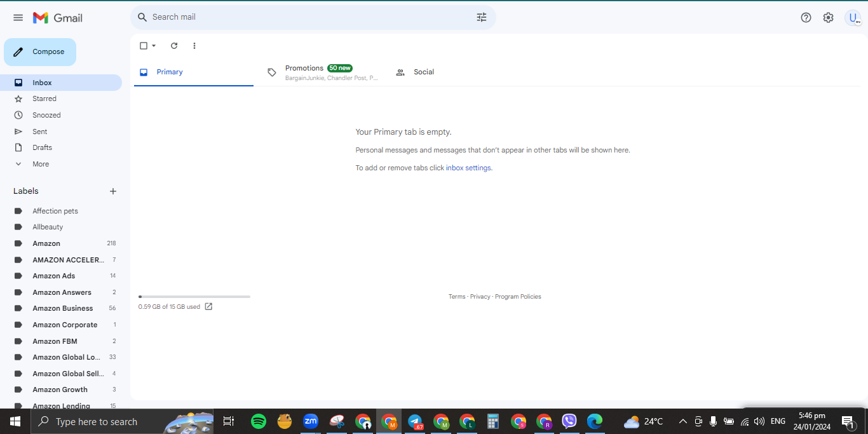The width and height of the screenshot is (868, 434).
Task: Follow the inbox settings link
Action: [469, 168]
